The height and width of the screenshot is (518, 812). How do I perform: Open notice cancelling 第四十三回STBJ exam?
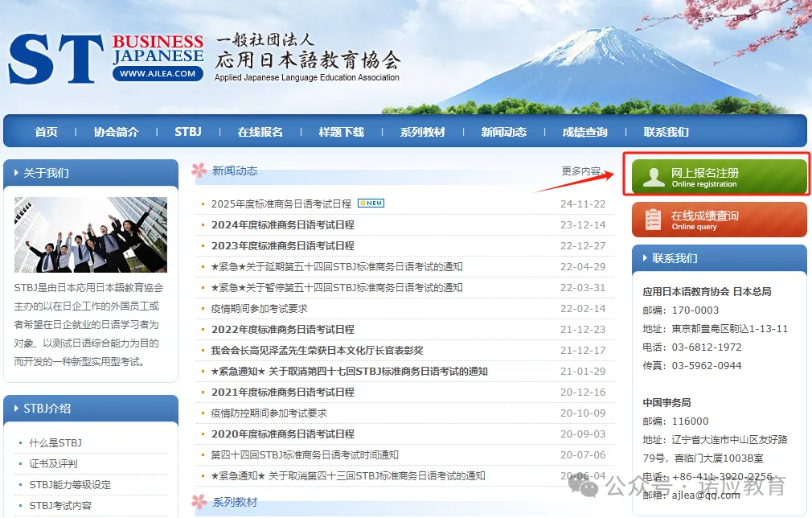pos(348,475)
